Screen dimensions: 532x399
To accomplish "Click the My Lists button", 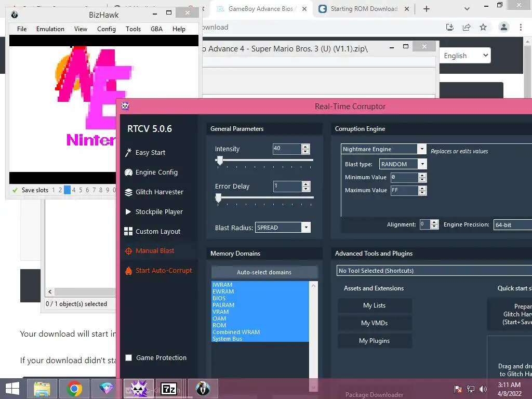I will click(375, 305).
